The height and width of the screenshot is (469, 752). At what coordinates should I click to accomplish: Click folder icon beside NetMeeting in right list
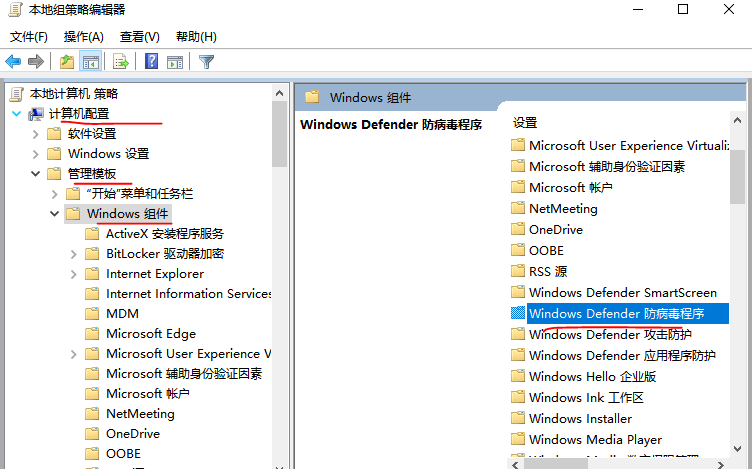click(518, 208)
